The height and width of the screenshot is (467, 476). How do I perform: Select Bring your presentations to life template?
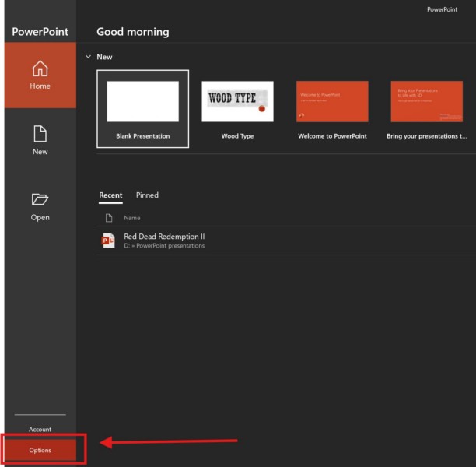pos(426,102)
